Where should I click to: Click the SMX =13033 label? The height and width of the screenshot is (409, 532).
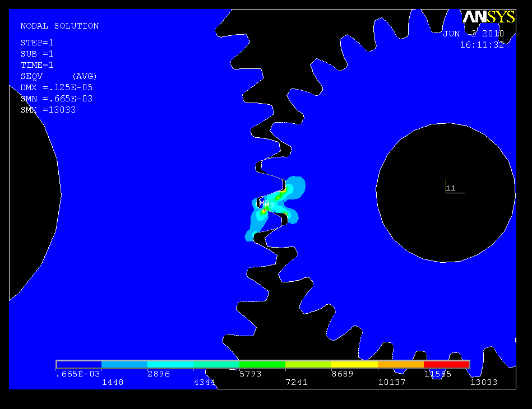48,110
